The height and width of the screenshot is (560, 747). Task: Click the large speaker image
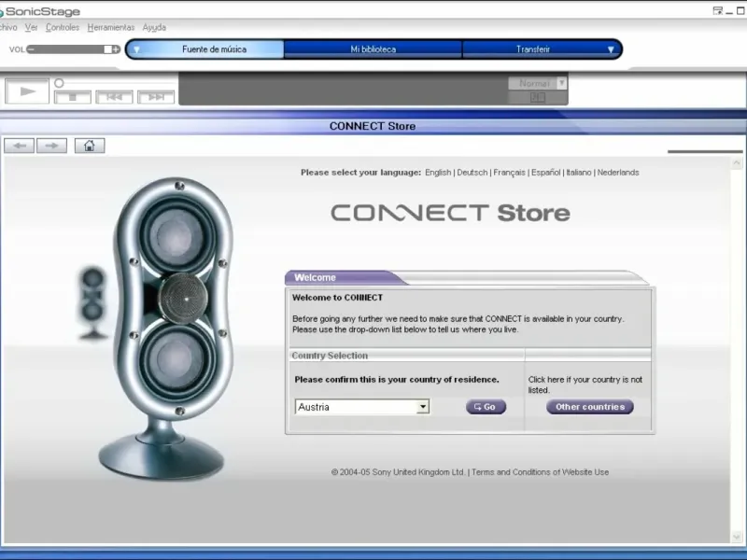pyautogui.click(x=165, y=329)
